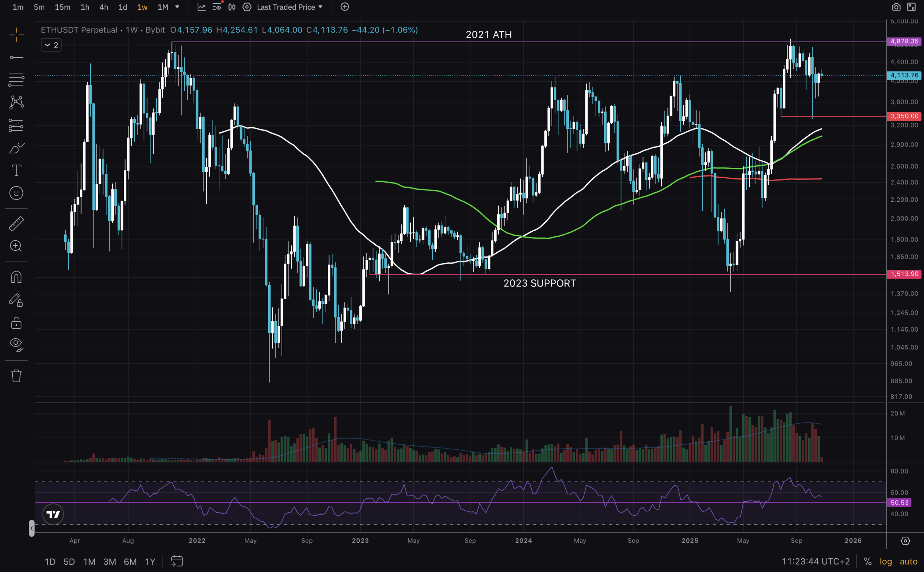Select the Text annotation tool
The width and height of the screenshot is (924, 572).
tap(16, 170)
